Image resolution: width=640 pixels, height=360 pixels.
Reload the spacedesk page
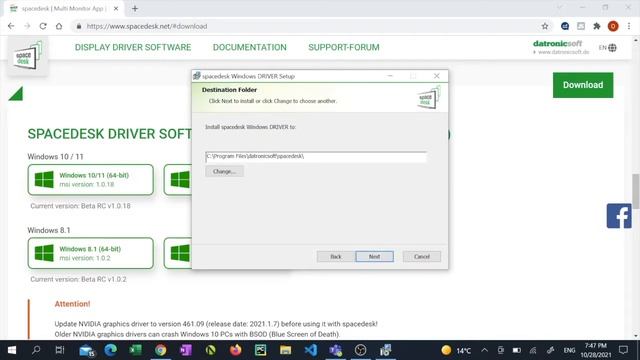point(43,26)
